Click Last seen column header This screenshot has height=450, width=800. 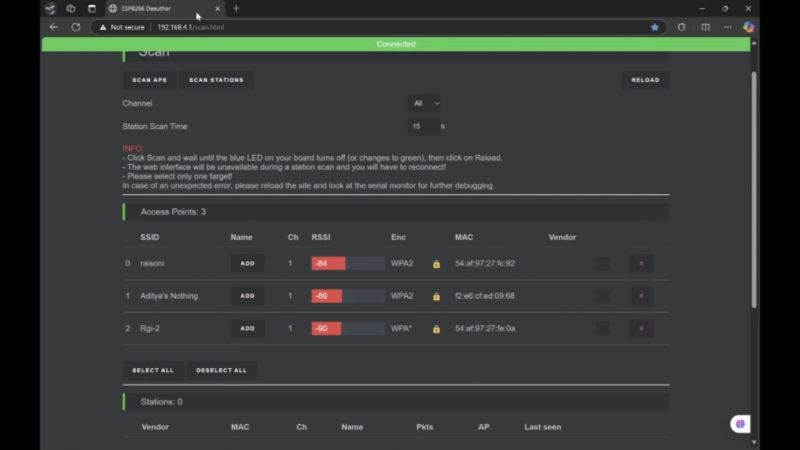(x=543, y=427)
